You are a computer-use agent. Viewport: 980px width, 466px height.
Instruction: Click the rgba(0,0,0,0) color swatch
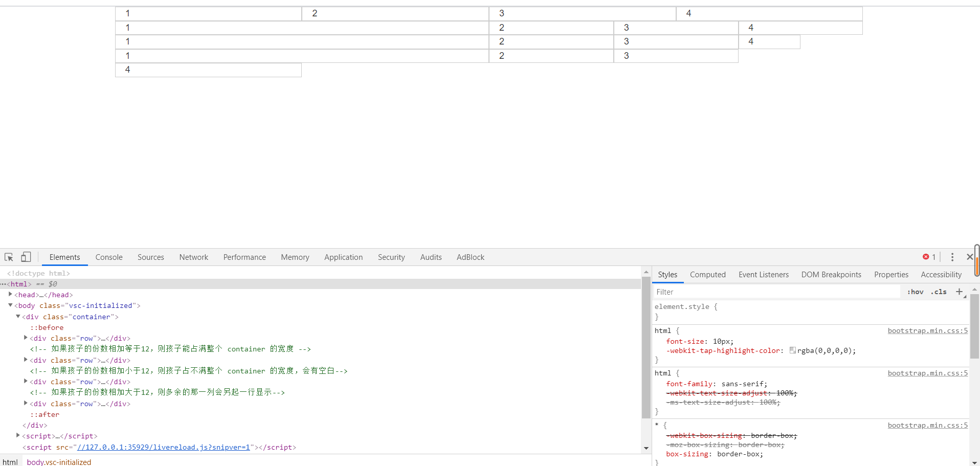pos(792,350)
